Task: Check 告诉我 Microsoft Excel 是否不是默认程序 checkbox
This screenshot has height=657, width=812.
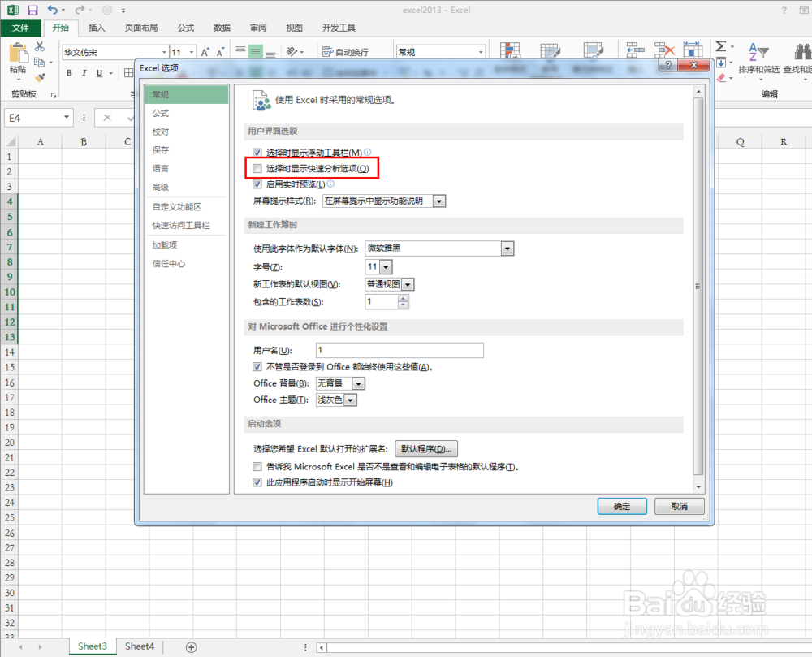Action: point(257,466)
